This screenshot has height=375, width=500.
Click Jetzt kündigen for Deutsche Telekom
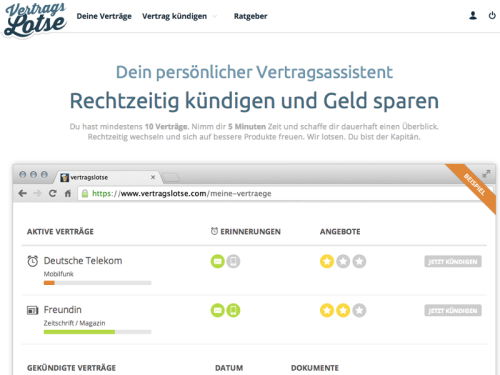coord(453,261)
